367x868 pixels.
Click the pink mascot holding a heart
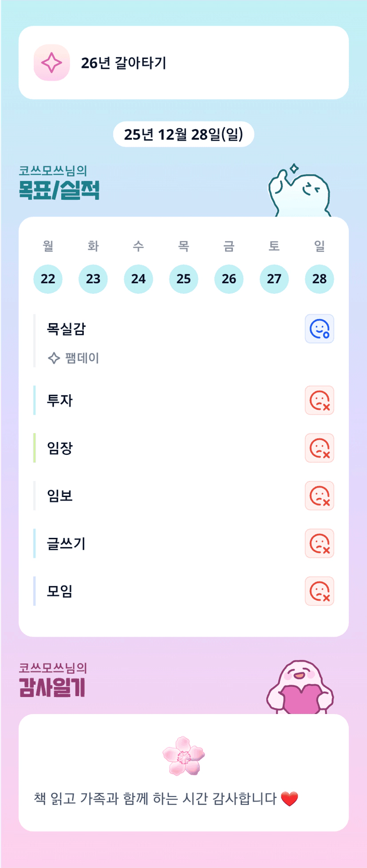[x=300, y=687]
